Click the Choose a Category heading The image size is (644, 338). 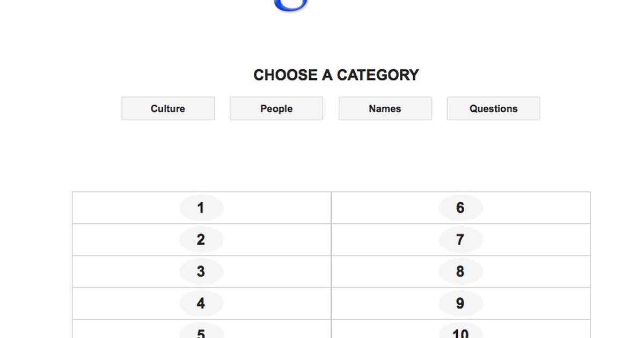(x=336, y=75)
